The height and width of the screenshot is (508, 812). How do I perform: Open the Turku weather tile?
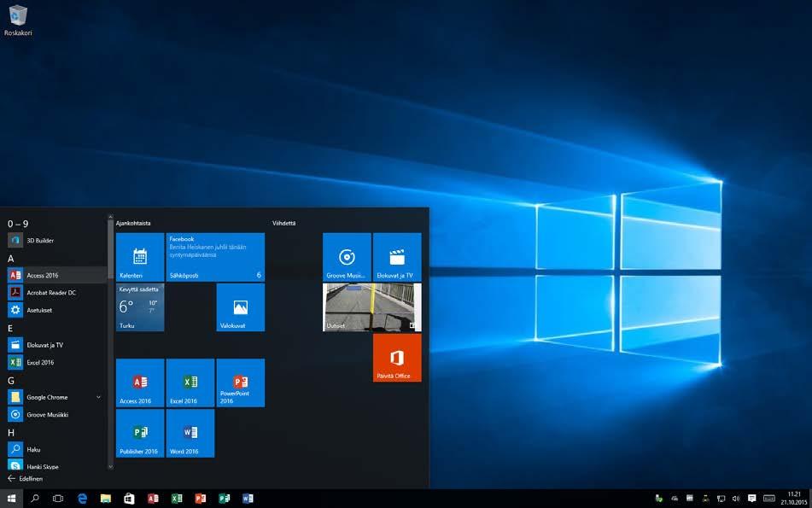point(140,307)
